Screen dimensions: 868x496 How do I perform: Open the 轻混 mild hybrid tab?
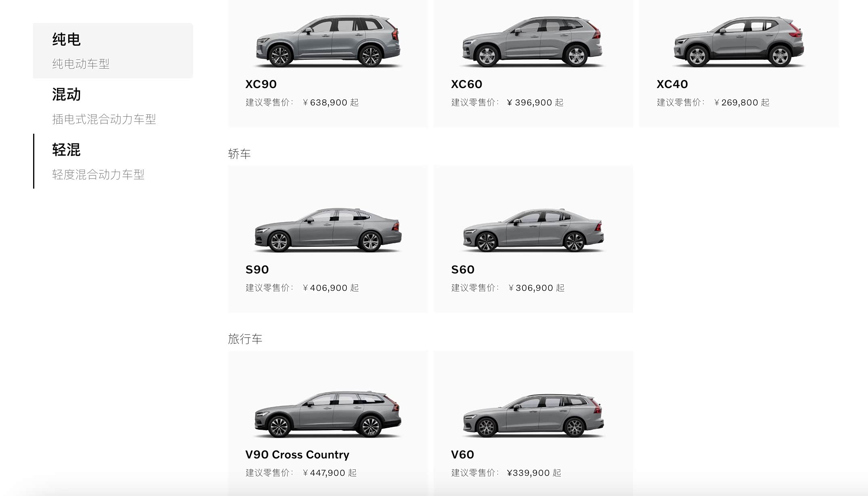pyautogui.click(x=113, y=161)
